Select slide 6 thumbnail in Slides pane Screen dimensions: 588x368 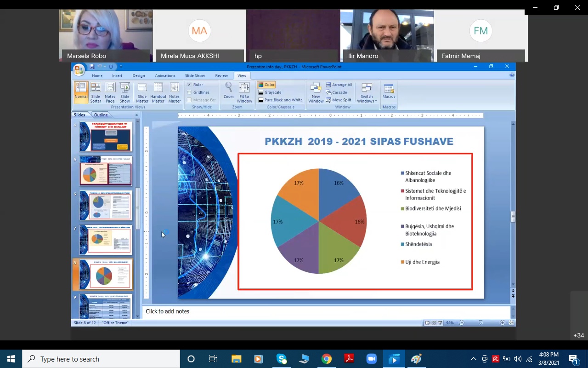[106, 206]
